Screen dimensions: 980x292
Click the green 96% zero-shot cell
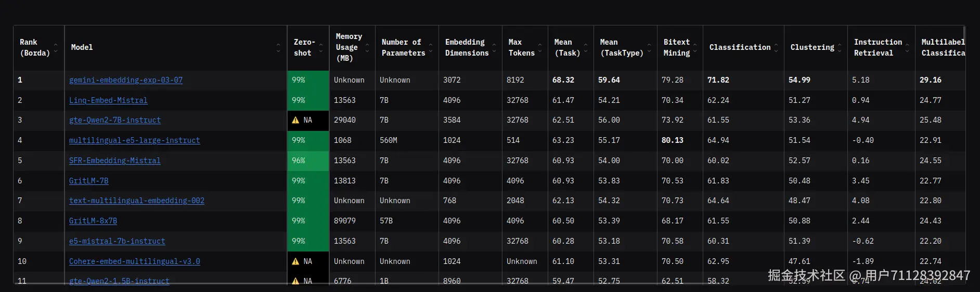click(x=308, y=161)
